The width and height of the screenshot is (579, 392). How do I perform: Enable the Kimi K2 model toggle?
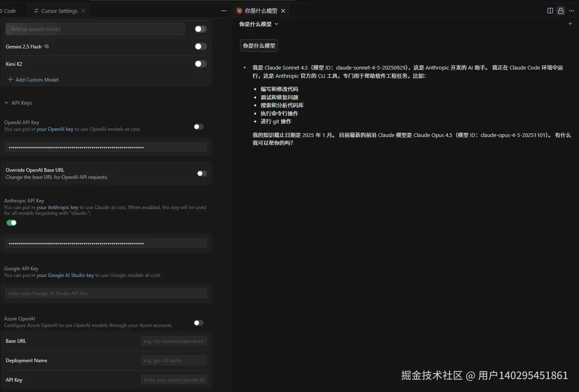point(200,64)
